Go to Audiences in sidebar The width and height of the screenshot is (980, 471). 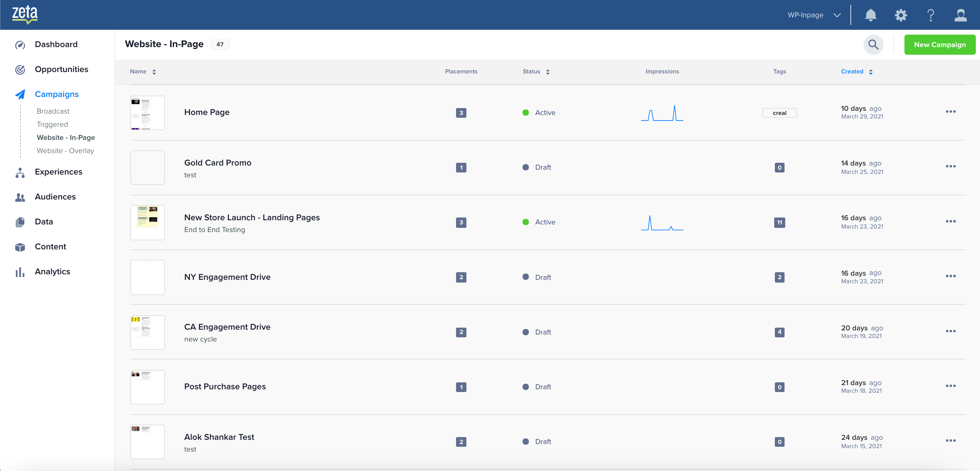click(55, 196)
